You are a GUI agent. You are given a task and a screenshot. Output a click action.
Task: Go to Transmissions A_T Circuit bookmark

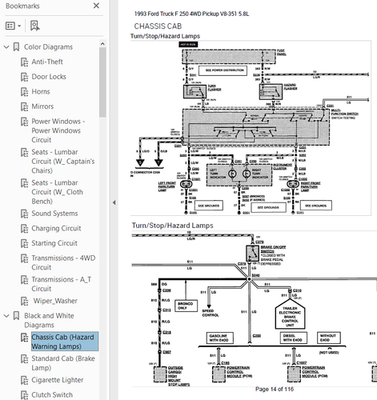(61, 284)
